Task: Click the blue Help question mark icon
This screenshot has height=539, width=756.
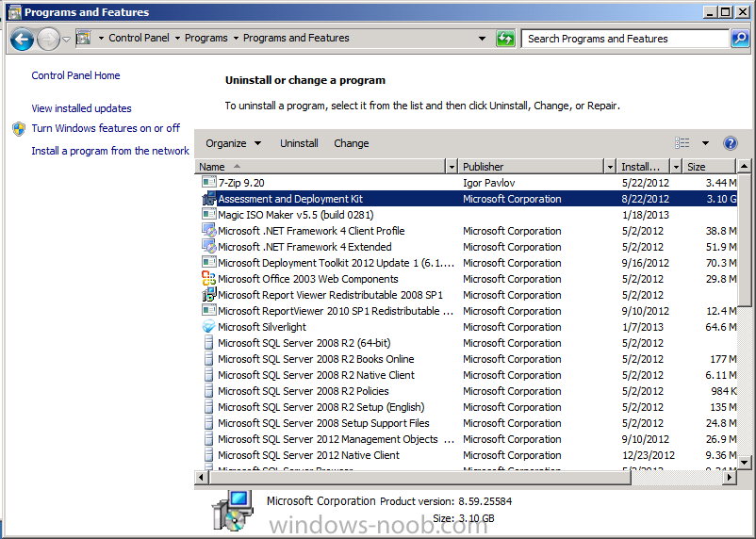Action: [x=731, y=143]
